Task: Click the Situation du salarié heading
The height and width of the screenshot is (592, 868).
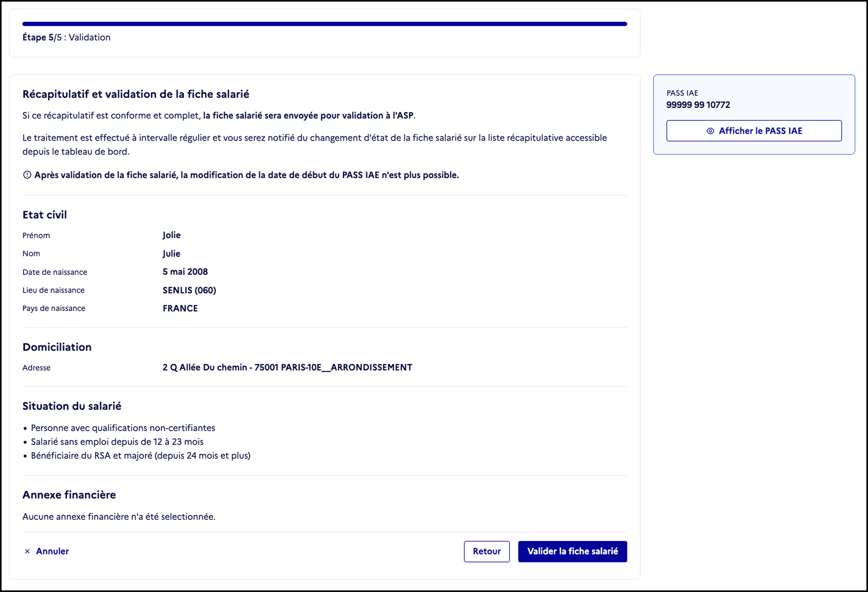Action: [x=72, y=406]
